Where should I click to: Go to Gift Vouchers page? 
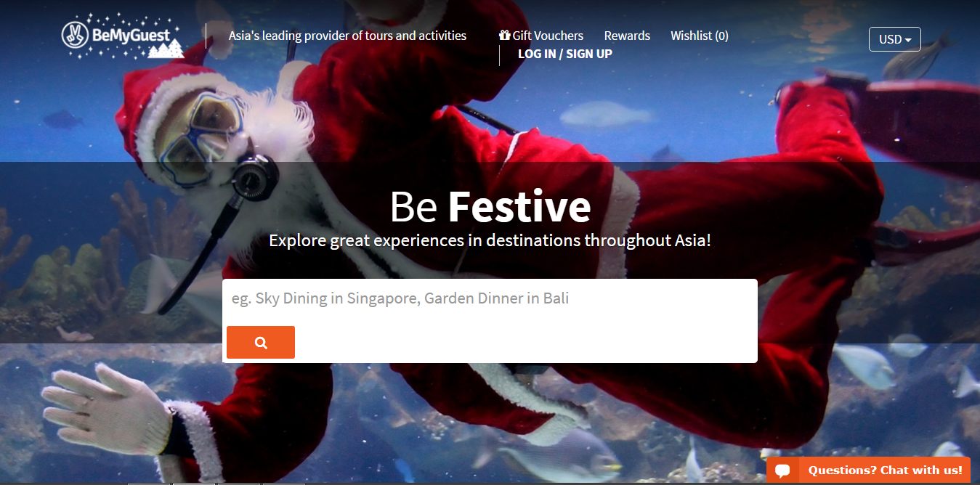[x=541, y=36]
